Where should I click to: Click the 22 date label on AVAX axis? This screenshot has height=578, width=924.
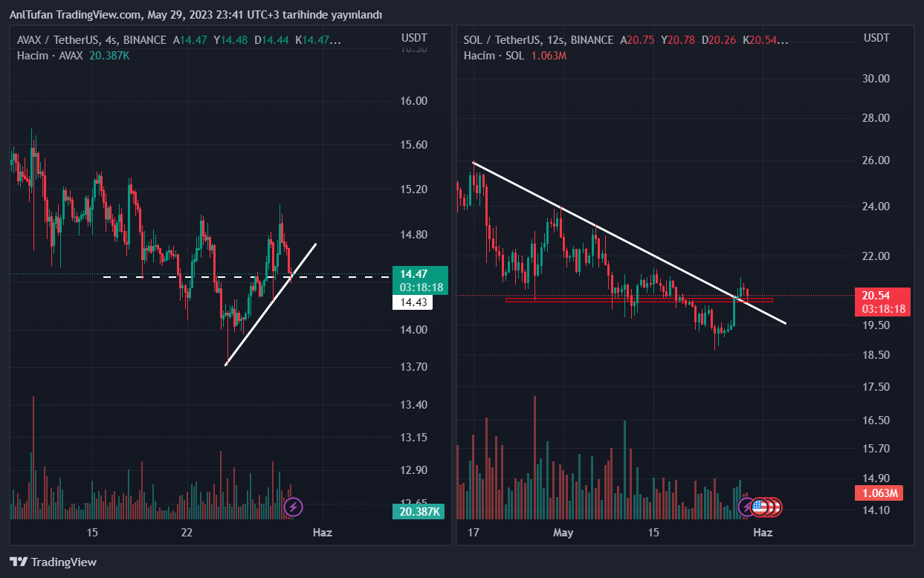click(187, 533)
